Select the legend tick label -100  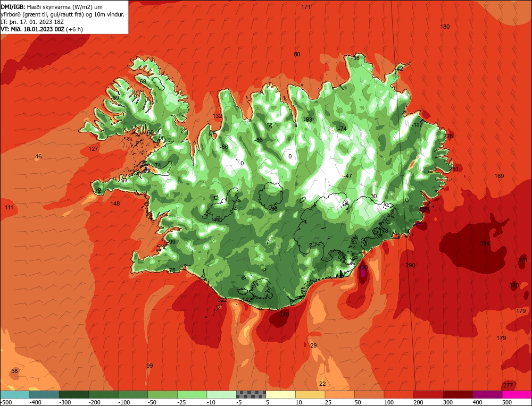pos(124,402)
